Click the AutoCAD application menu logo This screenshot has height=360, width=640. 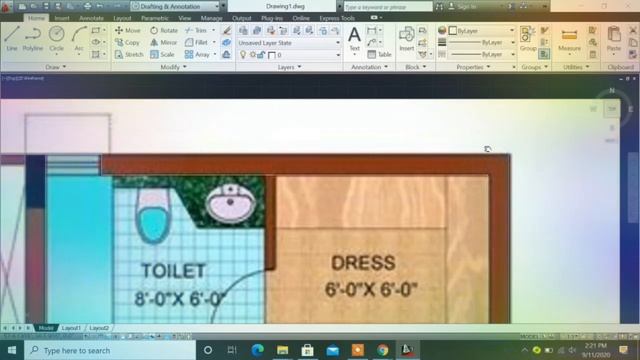point(6,7)
